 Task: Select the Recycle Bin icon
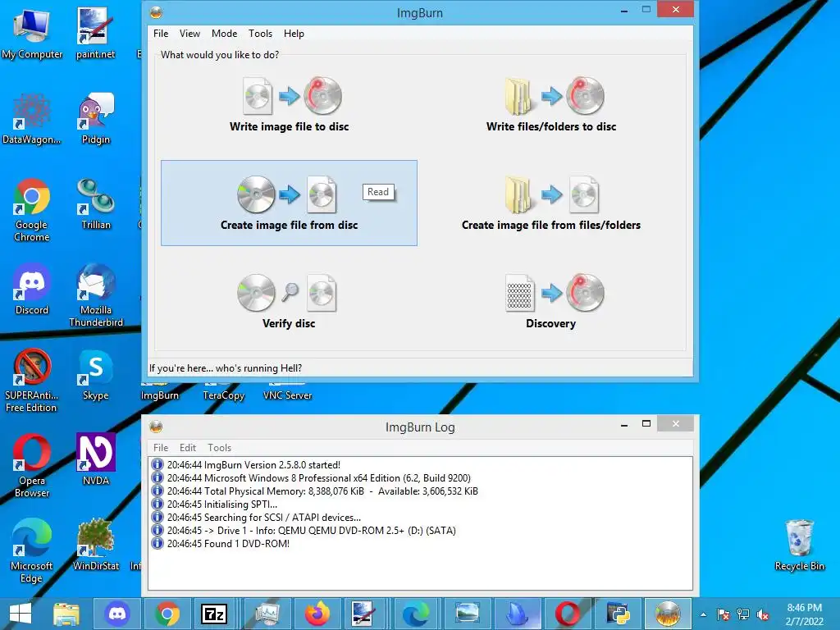[x=799, y=545]
